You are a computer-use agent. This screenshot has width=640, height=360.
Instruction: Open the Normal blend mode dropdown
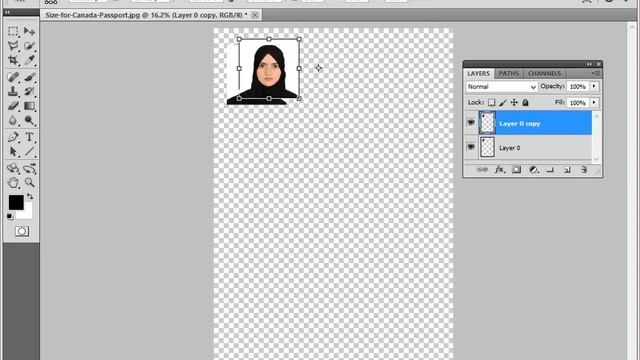(502, 87)
